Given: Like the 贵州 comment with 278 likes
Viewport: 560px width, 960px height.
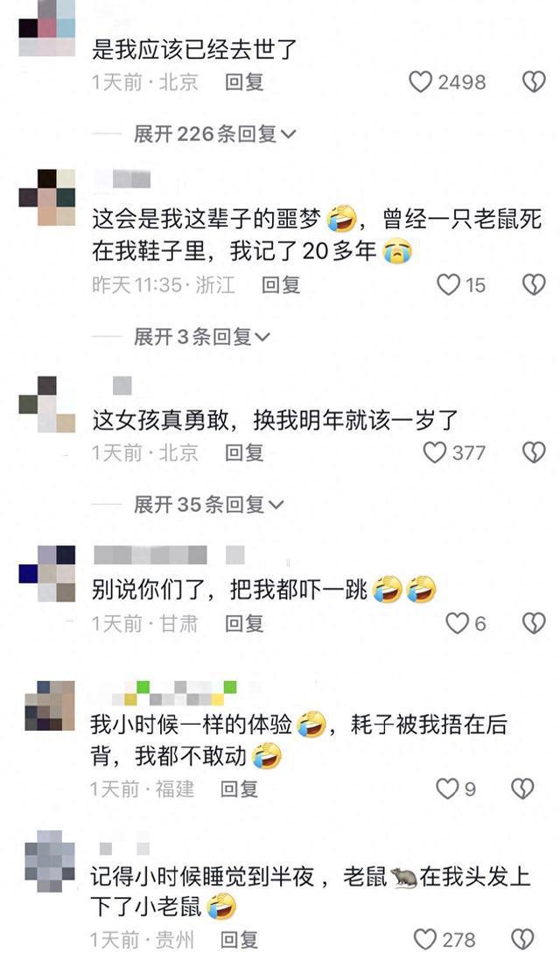Looking at the screenshot, I should [x=425, y=939].
